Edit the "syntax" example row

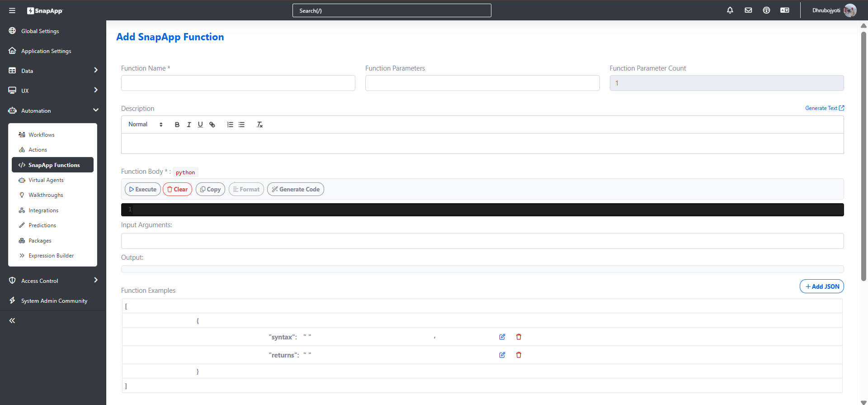(x=502, y=337)
